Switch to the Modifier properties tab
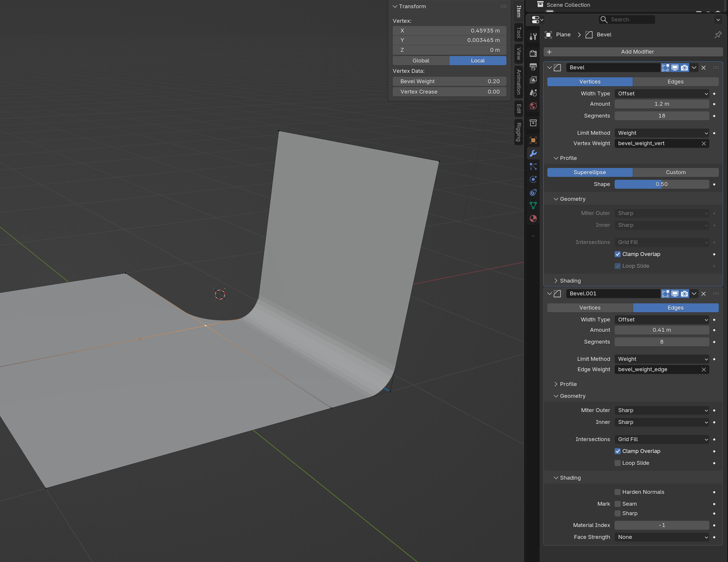This screenshot has height=562, width=728. pyautogui.click(x=533, y=153)
